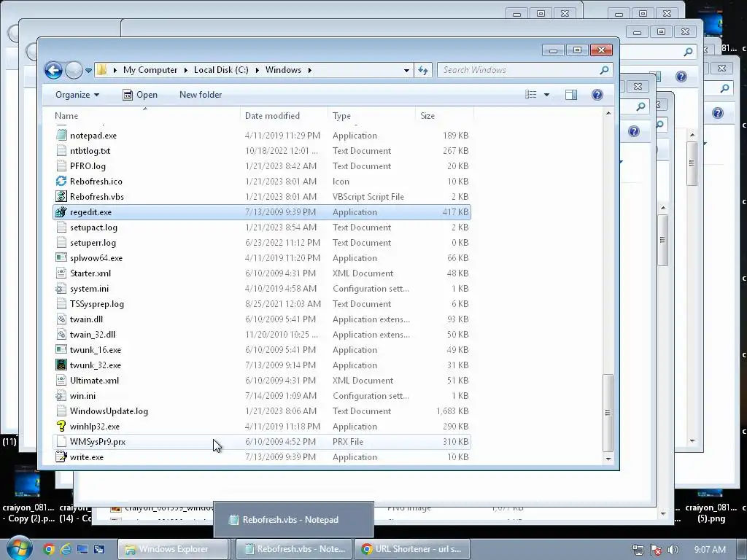
Task: Click the New folder button
Action: pyautogui.click(x=201, y=95)
